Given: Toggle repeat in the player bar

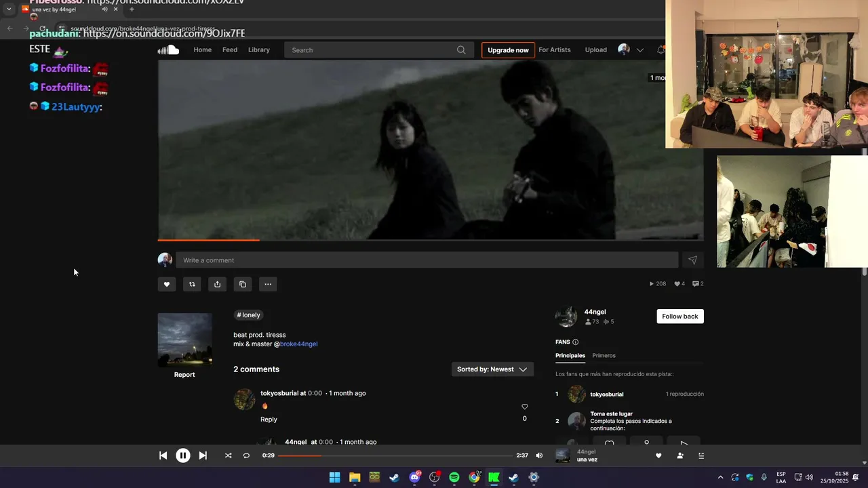Looking at the screenshot, I should (246, 455).
